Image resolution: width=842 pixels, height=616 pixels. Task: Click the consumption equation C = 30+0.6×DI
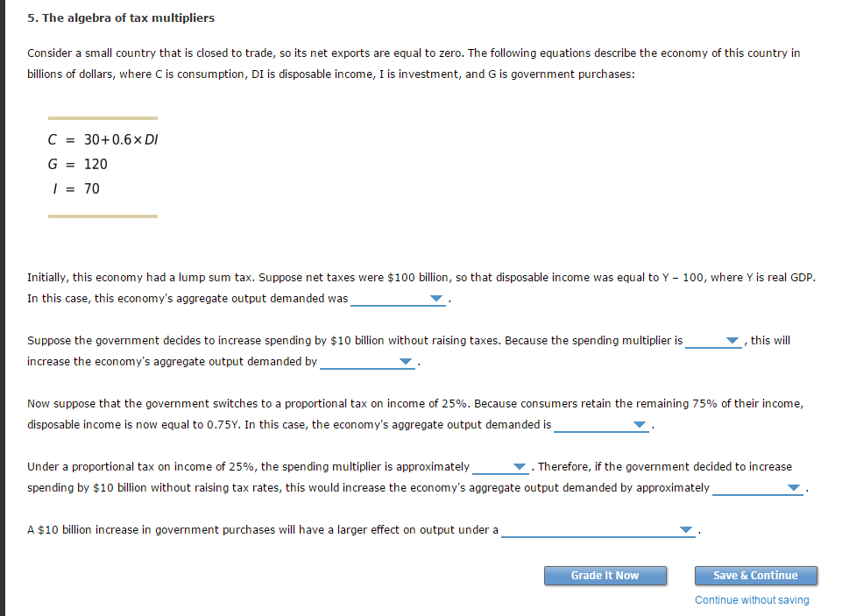[103, 139]
